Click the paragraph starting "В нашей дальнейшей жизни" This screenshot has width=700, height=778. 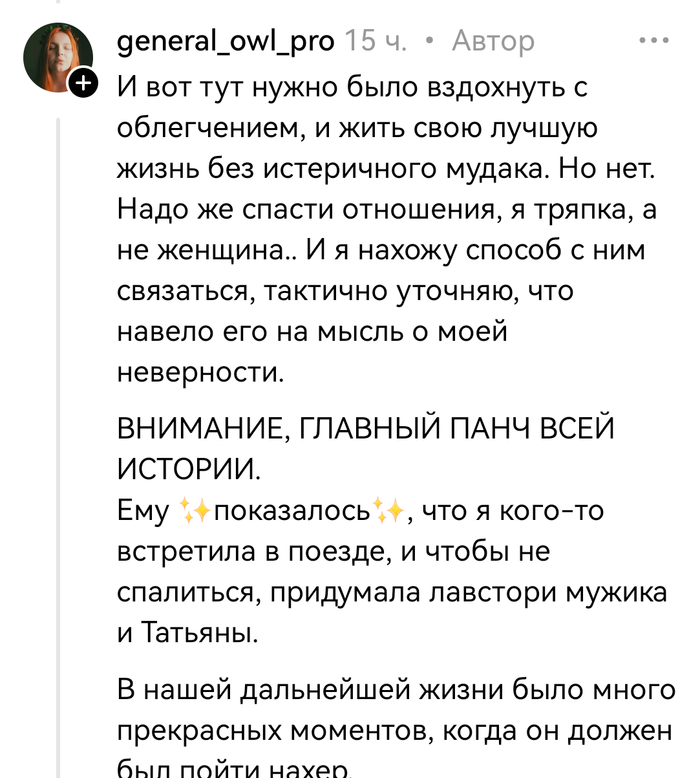(x=396, y=690)
